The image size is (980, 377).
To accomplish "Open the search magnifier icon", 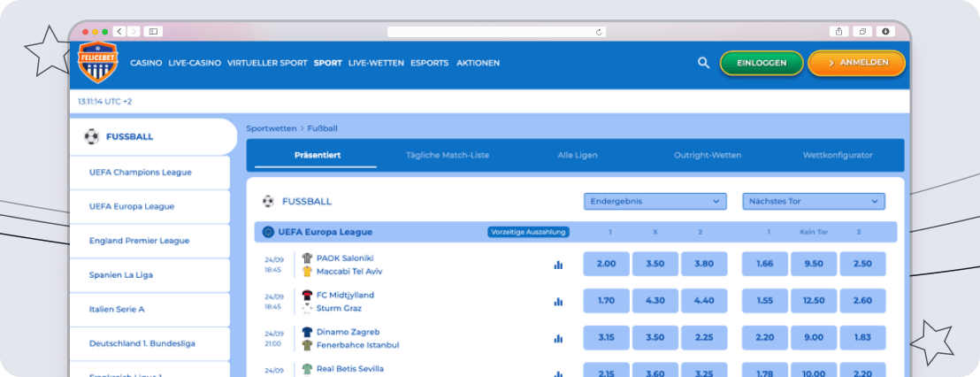I will click(x=704, y=63).
